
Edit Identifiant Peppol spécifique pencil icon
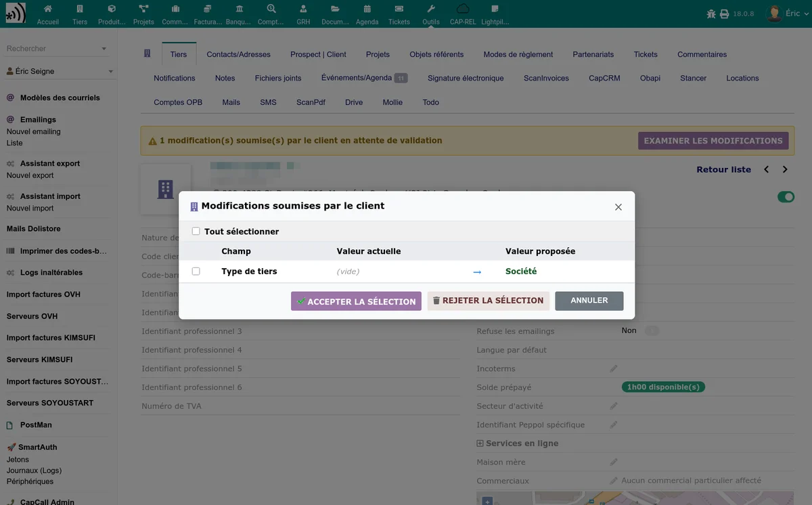(x=614, y=424)
